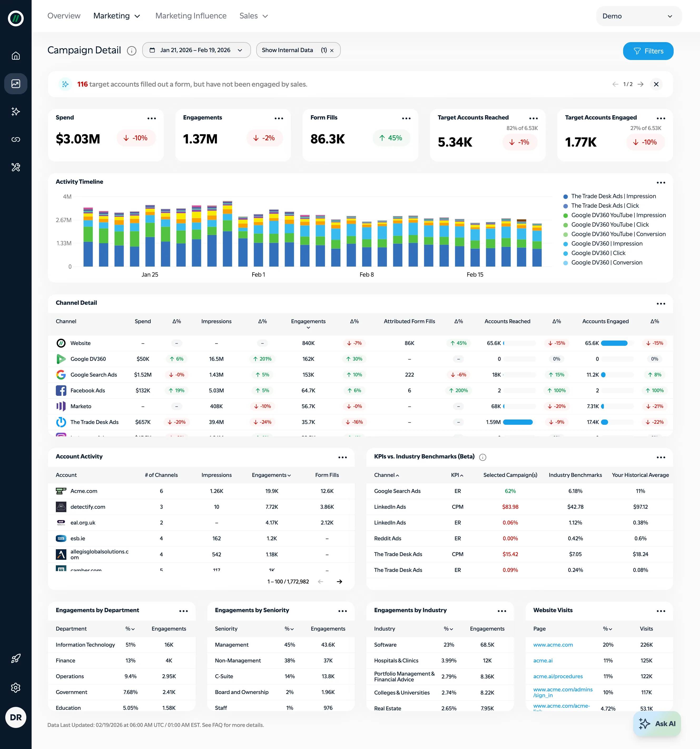Screen dimensions: 700x749
Task: Remove the Show Internal Data filter
Action: coord(331,50)
